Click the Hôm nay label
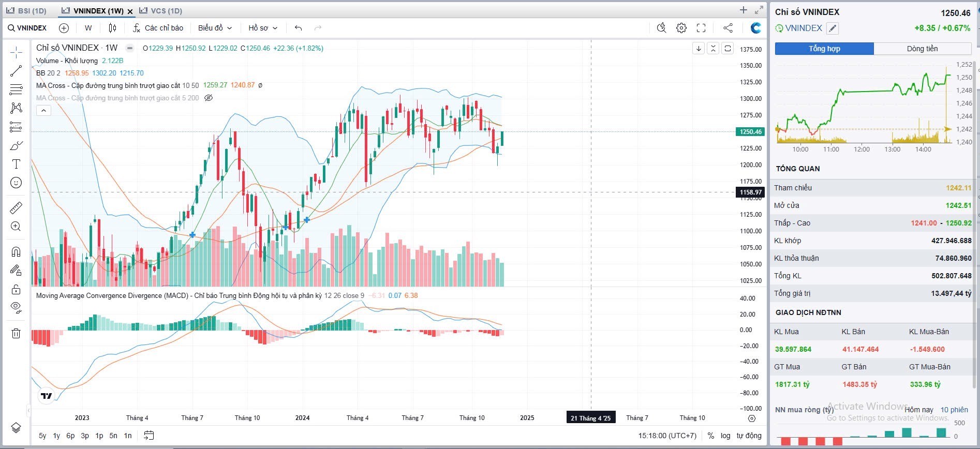This screenshot has height=449, width=980. coord(919,410)
